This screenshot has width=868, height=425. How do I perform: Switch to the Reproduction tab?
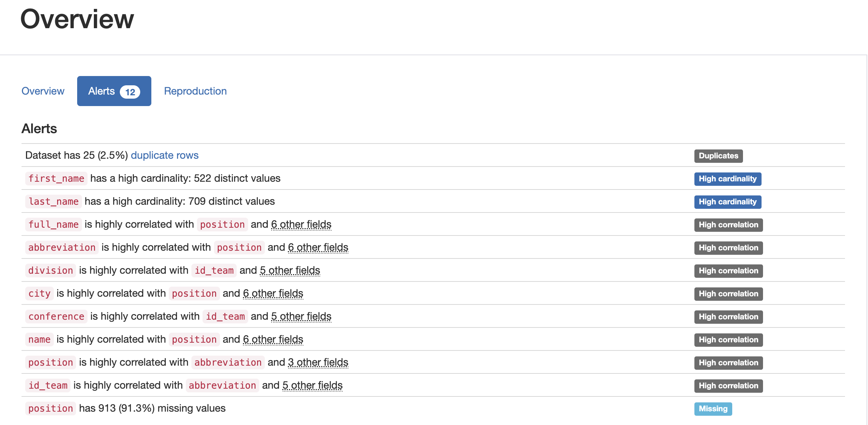point(195,91)
